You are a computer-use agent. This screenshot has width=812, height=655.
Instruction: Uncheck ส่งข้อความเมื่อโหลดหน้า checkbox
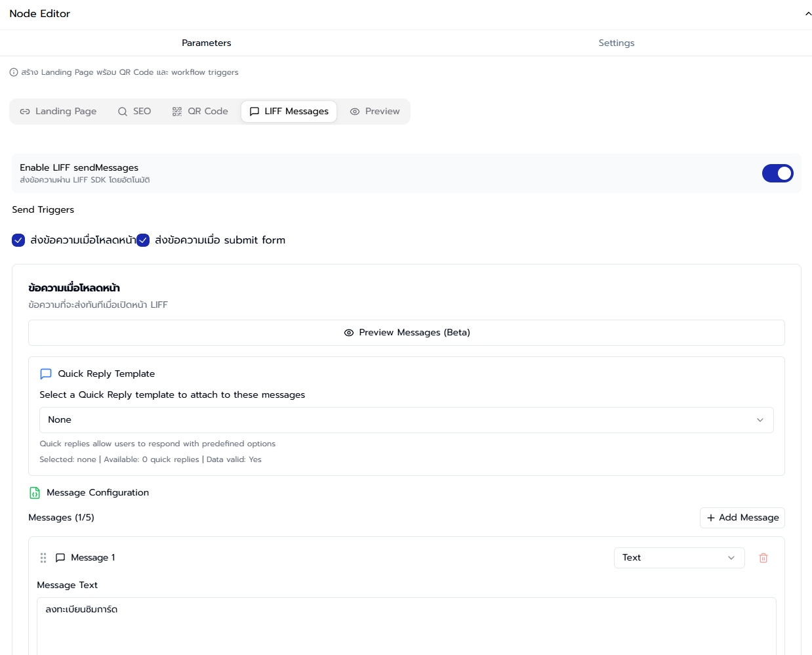coord(18,240)
